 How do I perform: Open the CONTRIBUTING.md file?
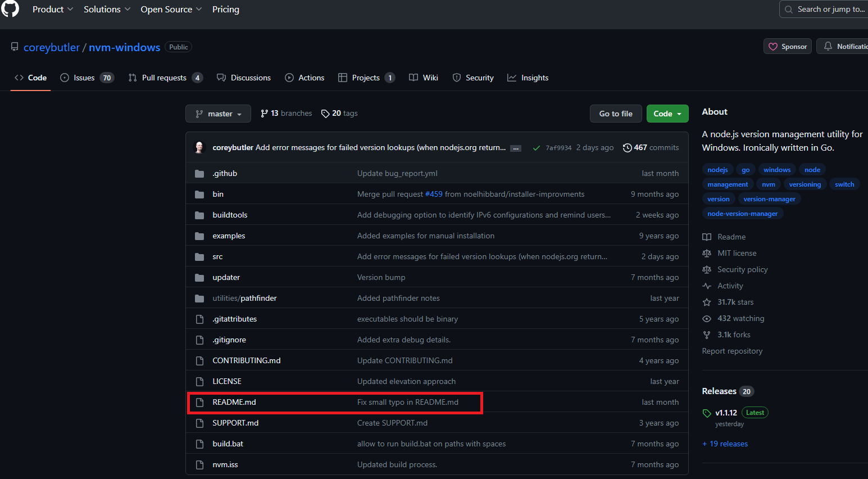coord(247,361)
